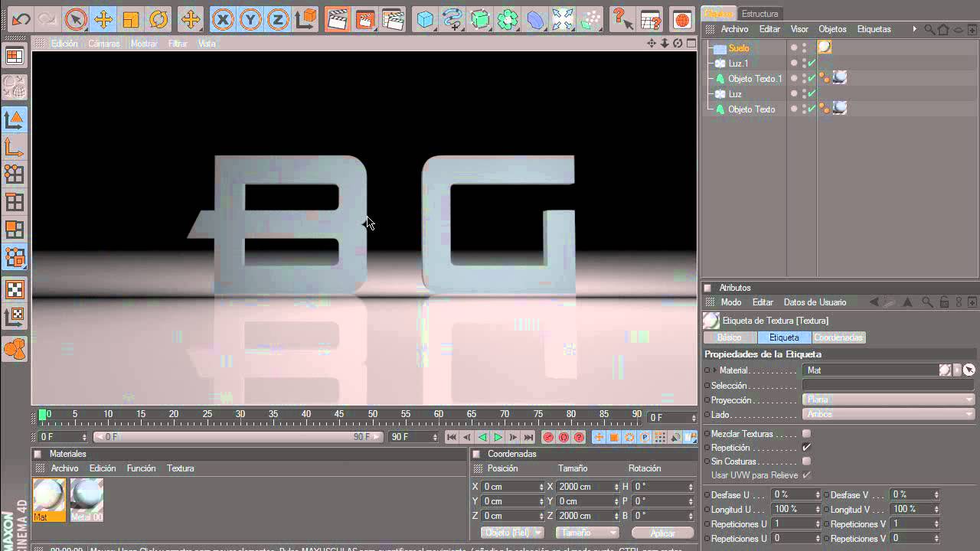The width and height of the screenshot is (980, 551).
Task: Click Make Editable icon in left sidebar
Action: click(x=15, y=88)
